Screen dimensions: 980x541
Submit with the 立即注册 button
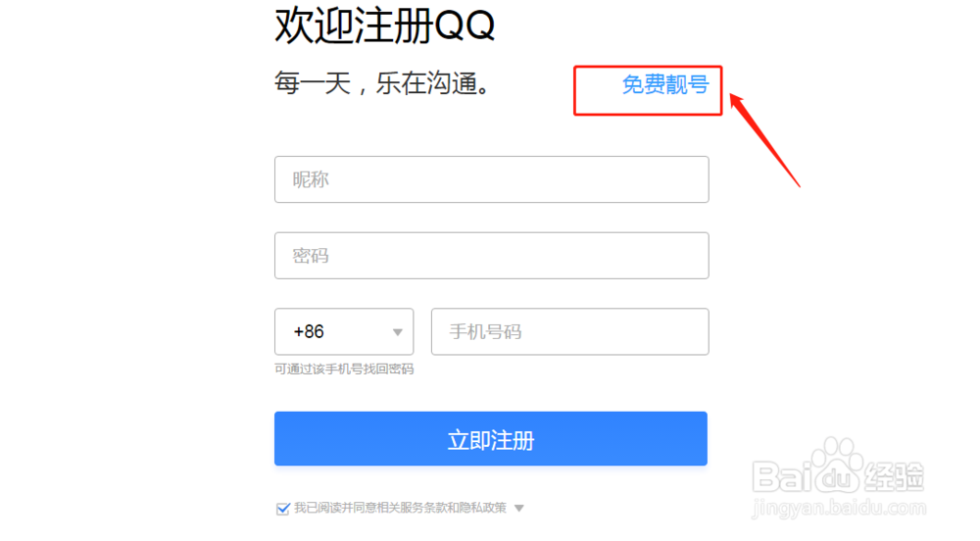click(491, 438)
